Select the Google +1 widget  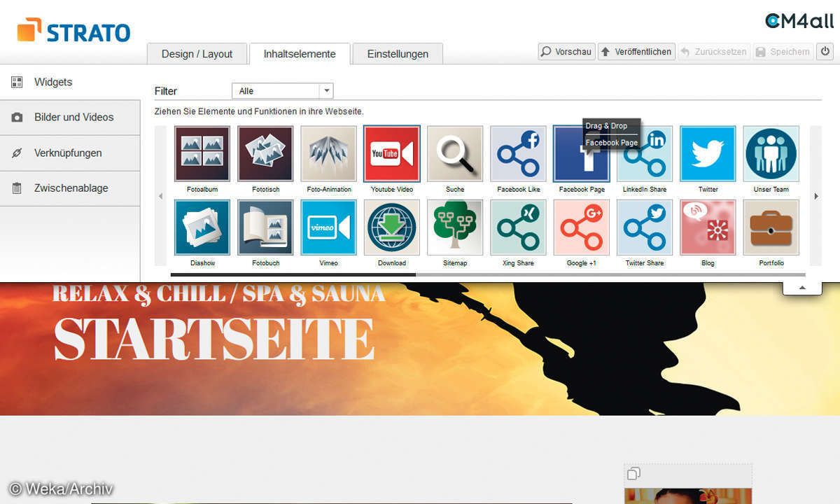point(581,227)
